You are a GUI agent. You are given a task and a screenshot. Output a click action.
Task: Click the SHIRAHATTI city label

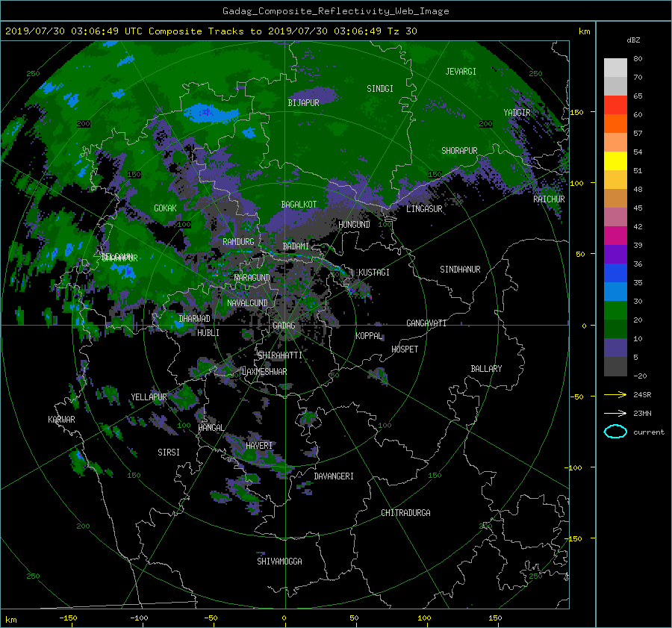click(x=280, y=355)
